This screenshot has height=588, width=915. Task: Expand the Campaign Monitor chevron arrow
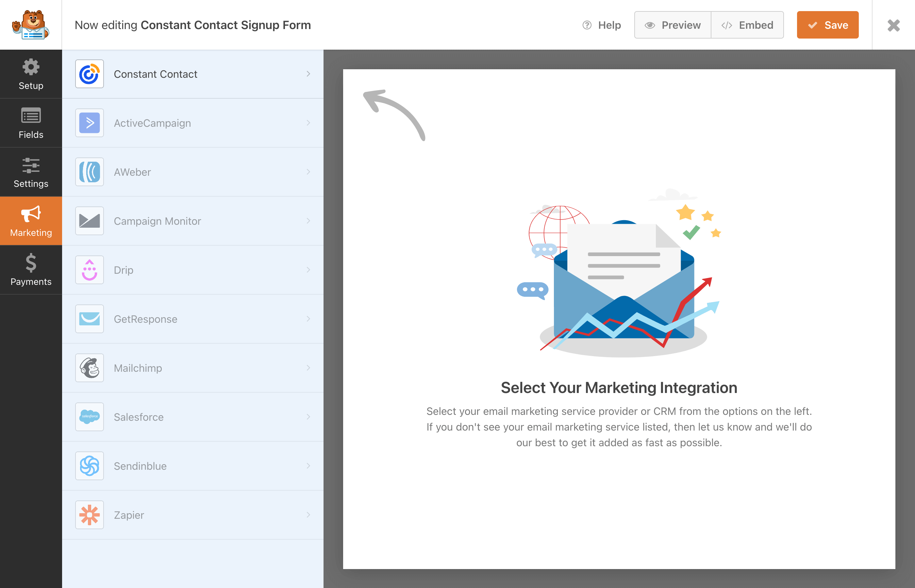pyautogui.click(x=308, y=221)
